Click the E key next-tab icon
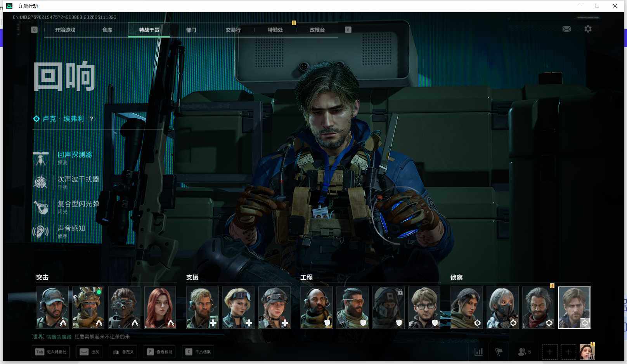The width and height of the screenshot is (627, 364). pyautogui.click(x=348, y=30)
